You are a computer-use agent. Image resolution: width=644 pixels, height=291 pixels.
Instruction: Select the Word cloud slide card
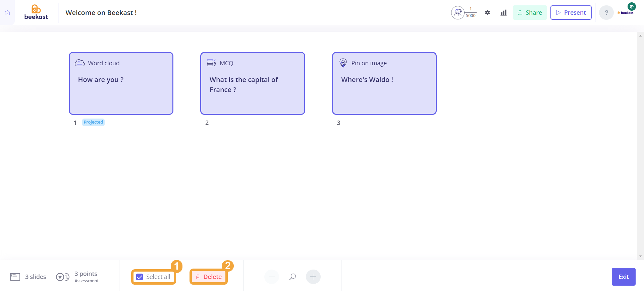[x=121, y=83]
